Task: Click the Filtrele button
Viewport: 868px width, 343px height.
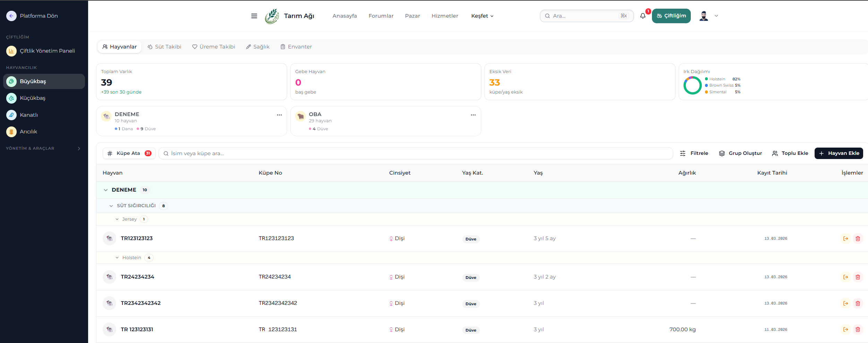Action: pyautogui.click(x=694, y=153)
